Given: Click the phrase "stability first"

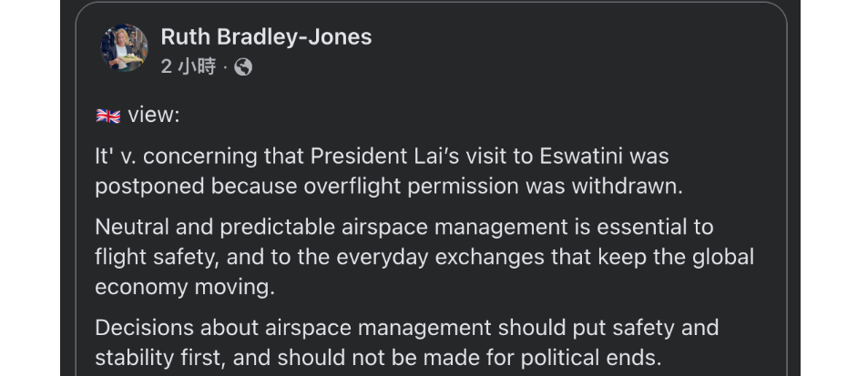Looking at the screenshot, I should tap(168, 357).
